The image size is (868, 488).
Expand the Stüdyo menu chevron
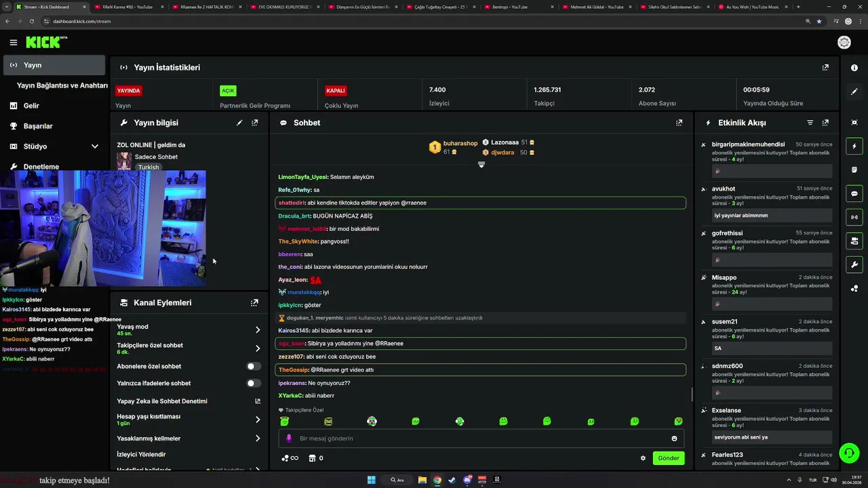pyautogui.click(x=95, y=146)
